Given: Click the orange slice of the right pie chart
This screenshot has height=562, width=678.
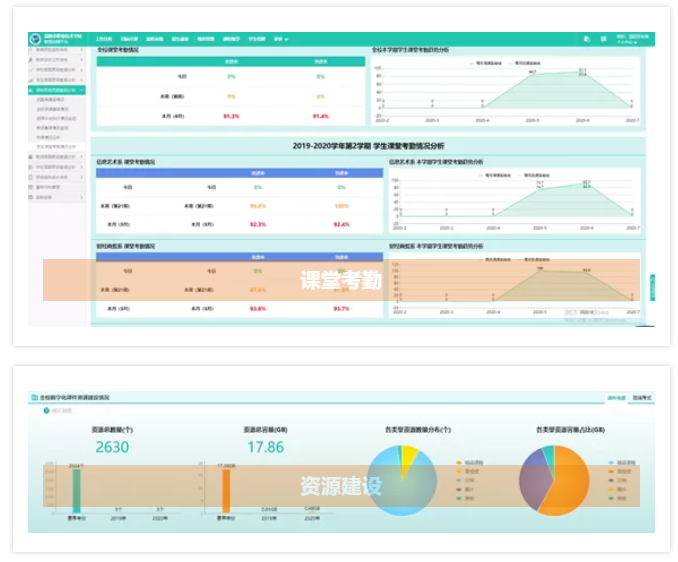Looking at the screenshot, I should tap(580, 490).
